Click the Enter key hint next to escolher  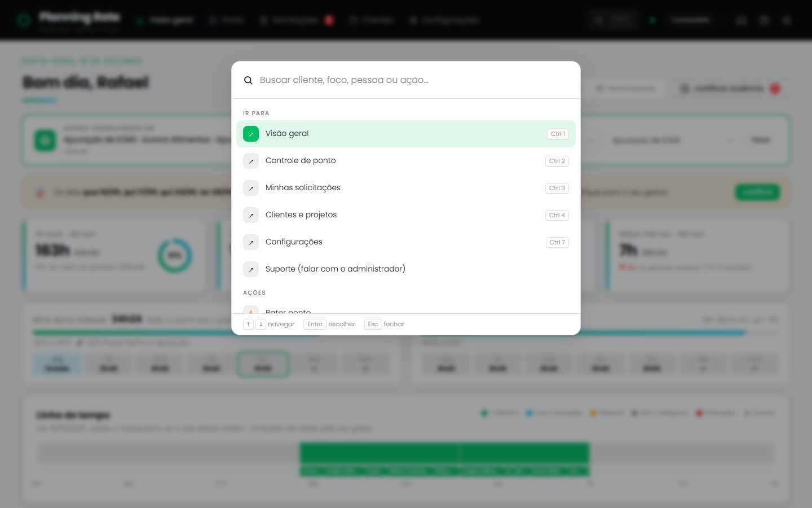(315, 324)
